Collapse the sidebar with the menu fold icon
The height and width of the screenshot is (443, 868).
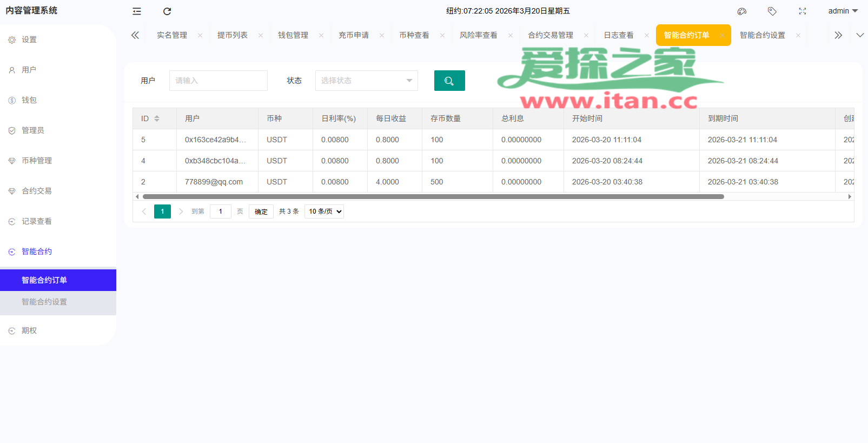point(137,11)
